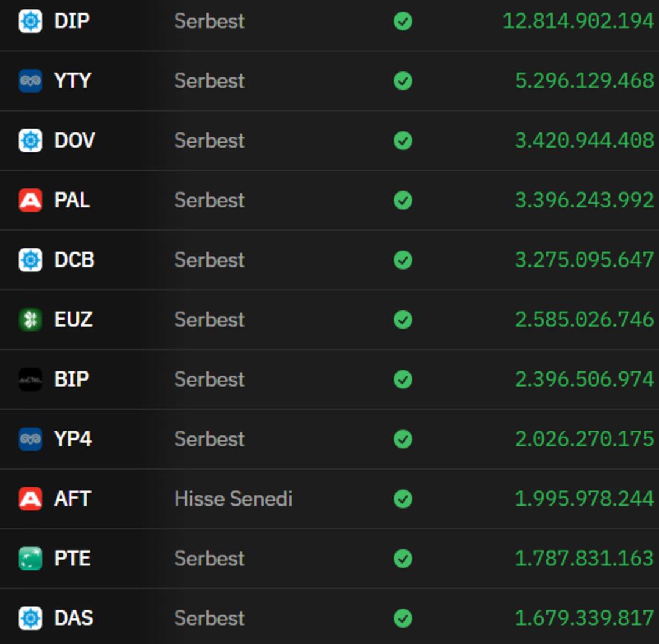Click the black BIP logo icon
Image resolution: width=659 pixels, height=644 pixels.
[31, 380]
